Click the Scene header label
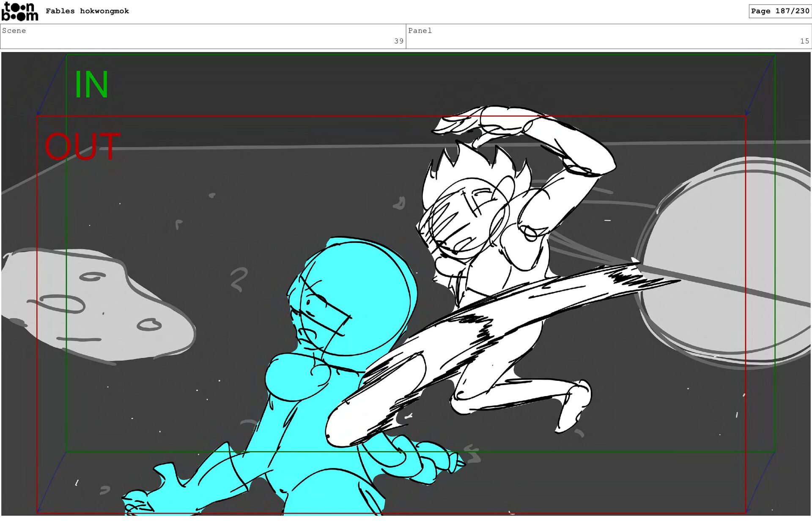Viewport: 812px width, 525px height. coord(14,30)
